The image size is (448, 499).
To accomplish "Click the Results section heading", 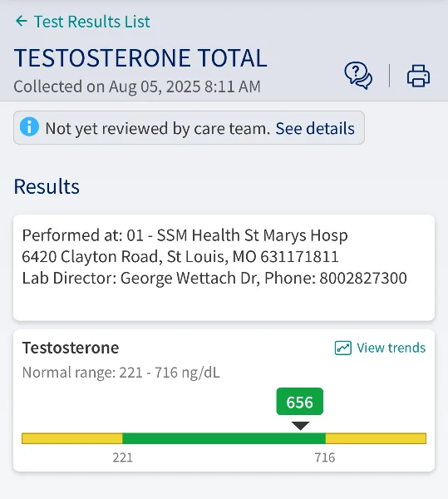I will pyautogui.click(x=47, y=186).
